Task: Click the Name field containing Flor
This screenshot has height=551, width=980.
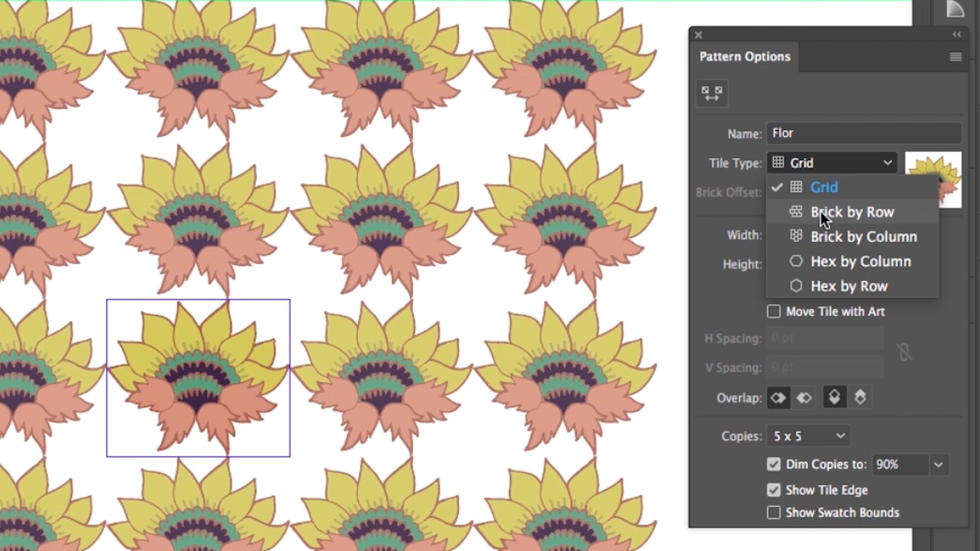Action: coord(864,133)
